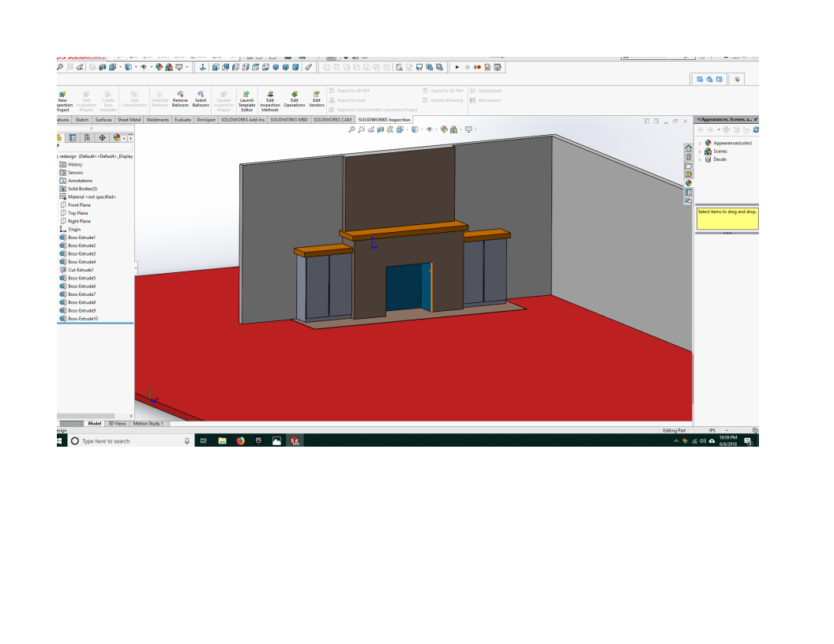This screenshot has width=834, height=644.
Task: Click Solid Bodies(5) in the tree
Action: (78, 189)
